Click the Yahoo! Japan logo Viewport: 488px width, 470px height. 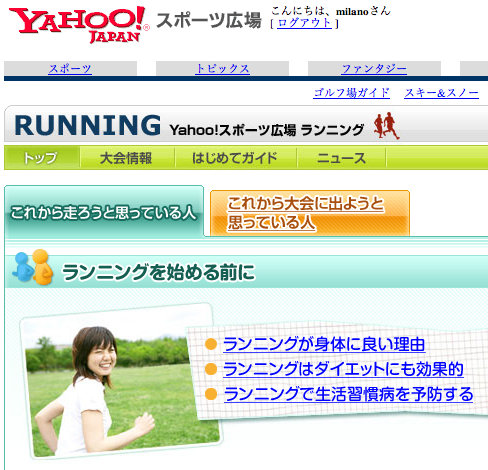(79, 25)
